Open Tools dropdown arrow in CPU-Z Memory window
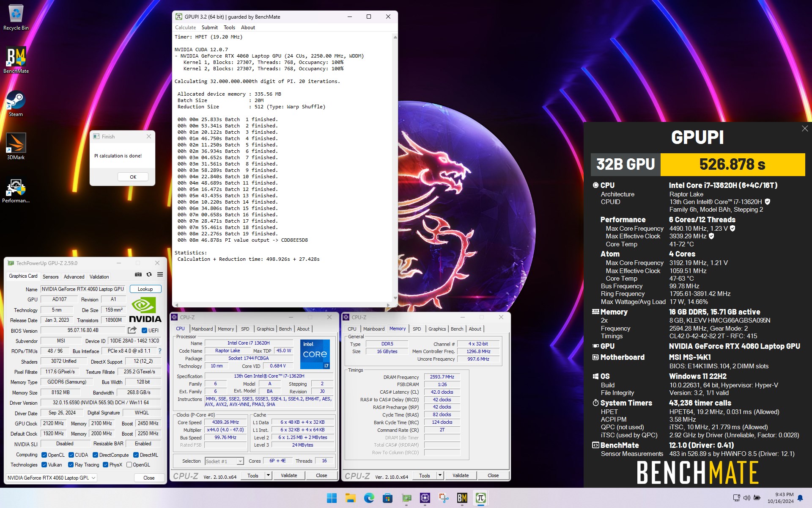The height and width of the screenshot is (508, 812). pyautogui.click(x=440, y=475)
